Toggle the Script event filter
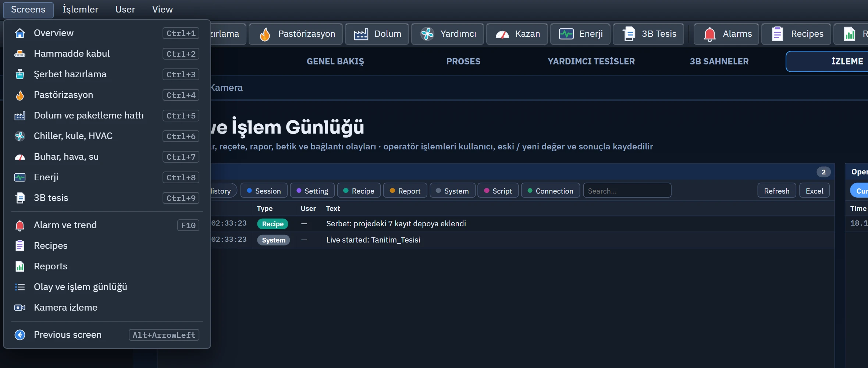Image resolution: width=868 pixels, height=368 pixels. (498, 191)
